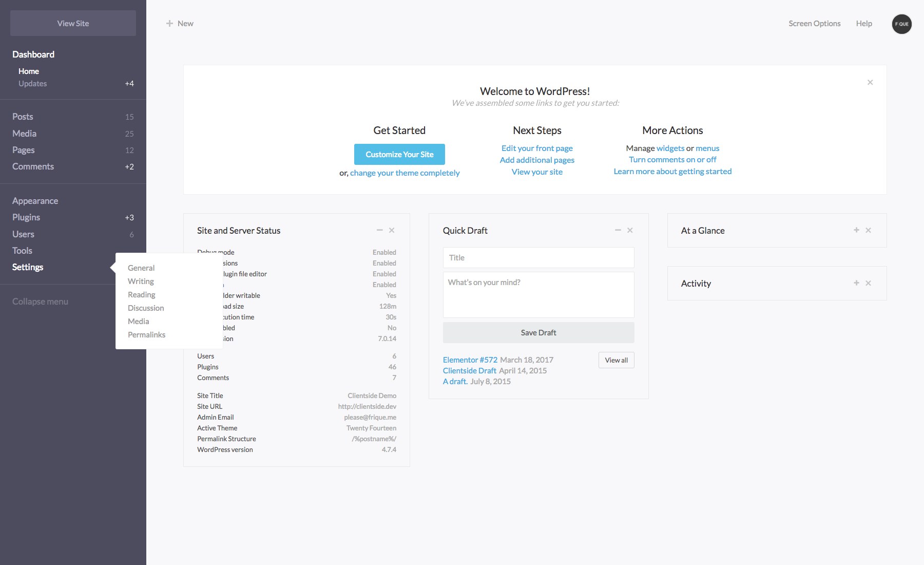The width and height of the screenshot is (924, 565).
Task: Open the Dashboard menu
Action: click(33, 54)
